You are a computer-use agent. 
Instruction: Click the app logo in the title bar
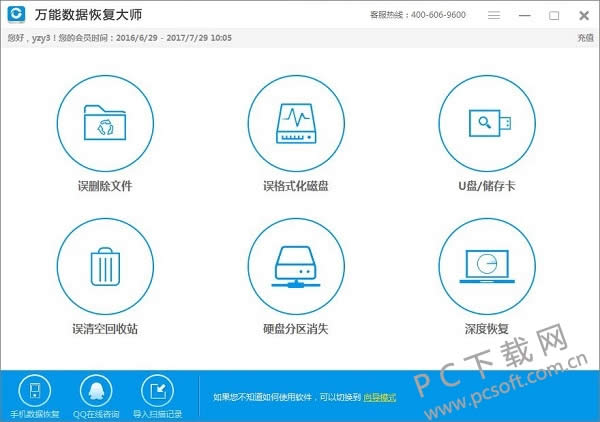16,15
